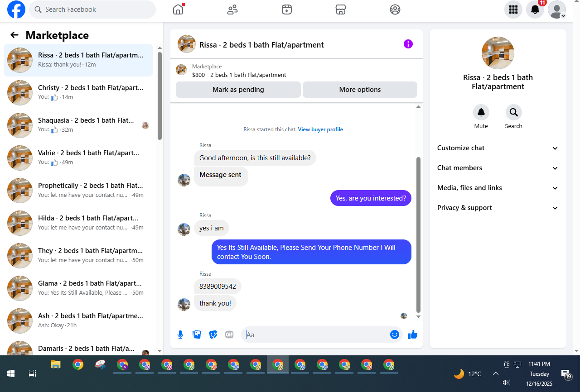Choose a sticker icon in composer
Screen dimensions: 580x392
[213, 335]
